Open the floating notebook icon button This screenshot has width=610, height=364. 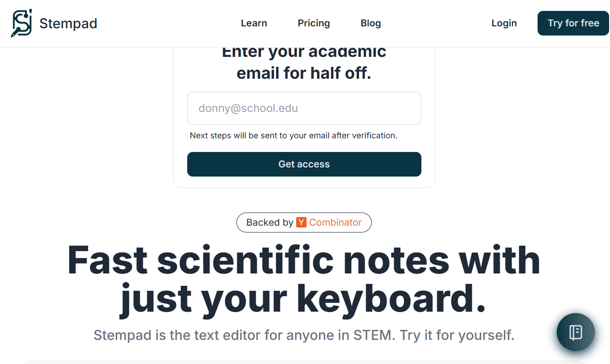click(575, 333)
